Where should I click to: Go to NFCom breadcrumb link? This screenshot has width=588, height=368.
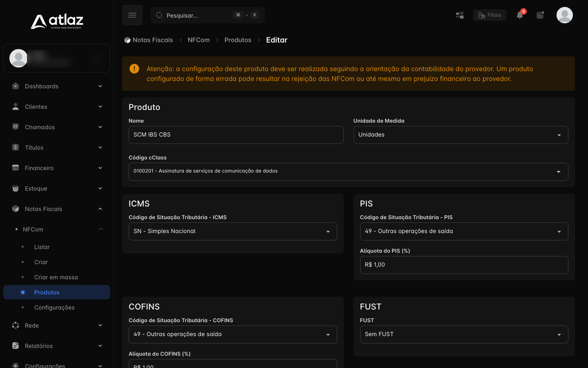click(x=198, y=40)
